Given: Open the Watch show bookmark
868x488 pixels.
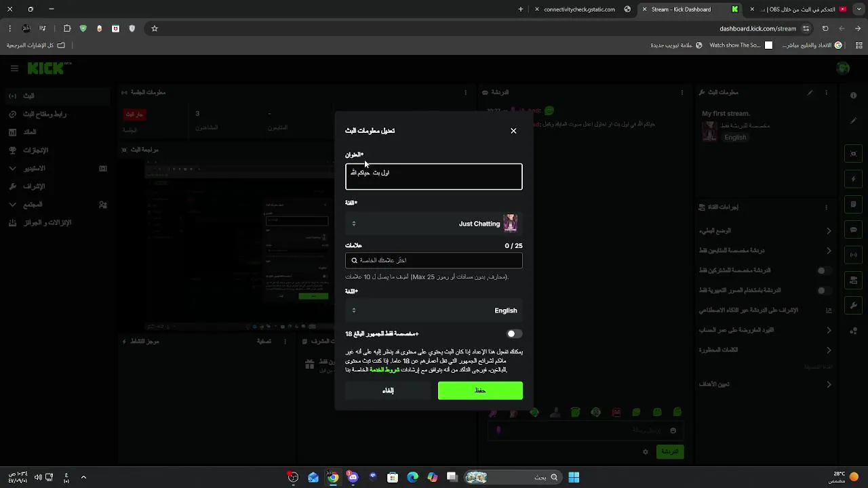Looking at the screenshot, I should [x=741, y=45].
